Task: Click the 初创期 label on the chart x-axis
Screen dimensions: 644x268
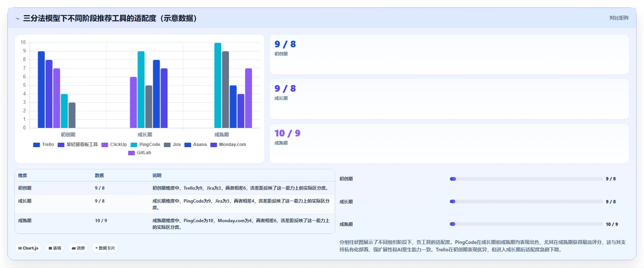Action: [x=68, y=135]
